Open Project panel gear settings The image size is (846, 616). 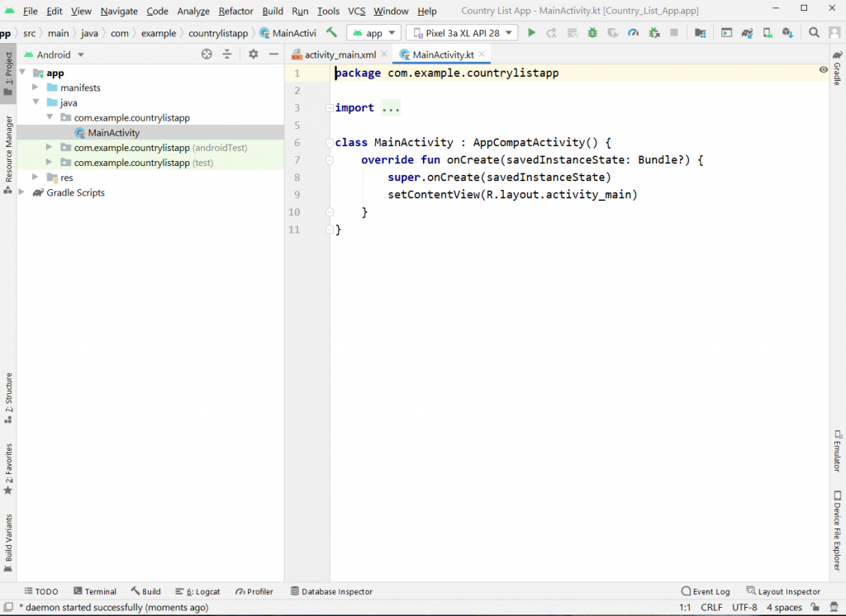click(x=254, y=54)
